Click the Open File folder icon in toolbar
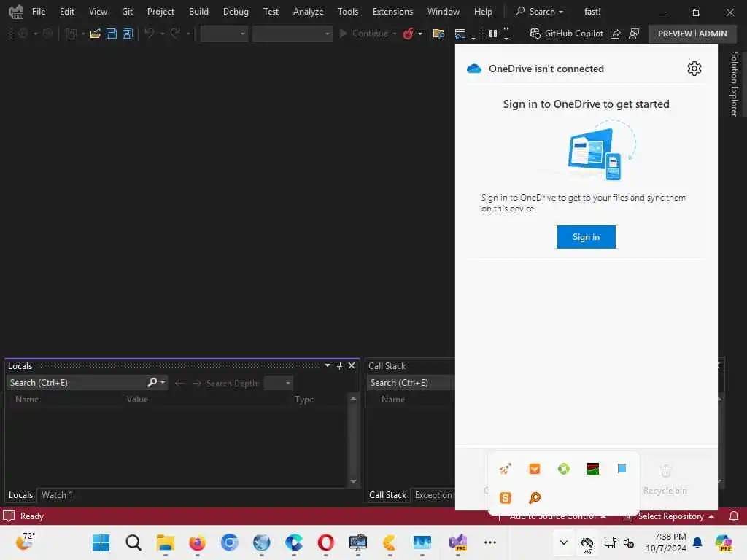Image resolution: width=747 pixels, height=560 pixels. coord(96,34)
